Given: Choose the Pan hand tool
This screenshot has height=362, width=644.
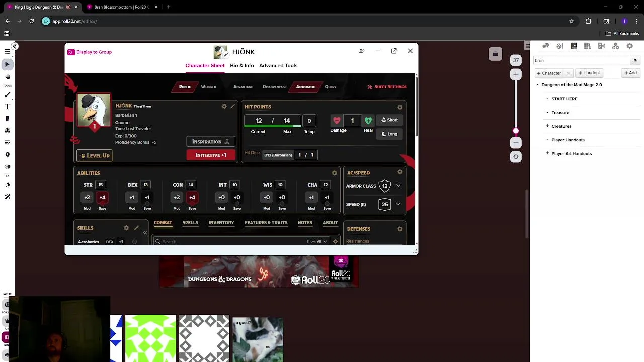Looking at the screenshot, I should point(8,76).
